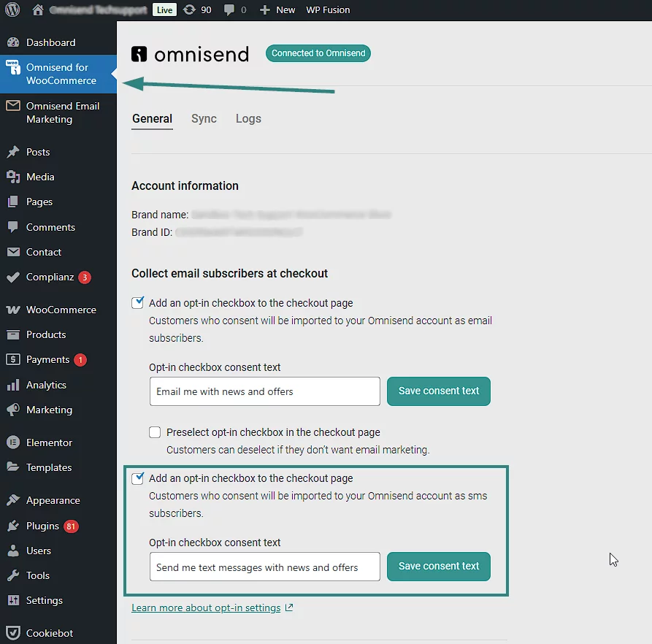Image resolution: width=652 pixels, height=644 pixels.
Task: Click the Tools wrench icon
Action: (13, 575)
